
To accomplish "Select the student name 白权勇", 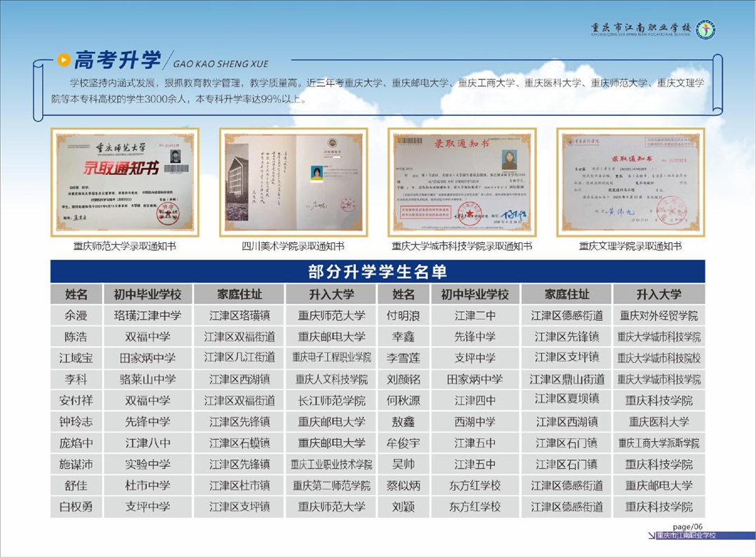I will [x=77, y=506].
